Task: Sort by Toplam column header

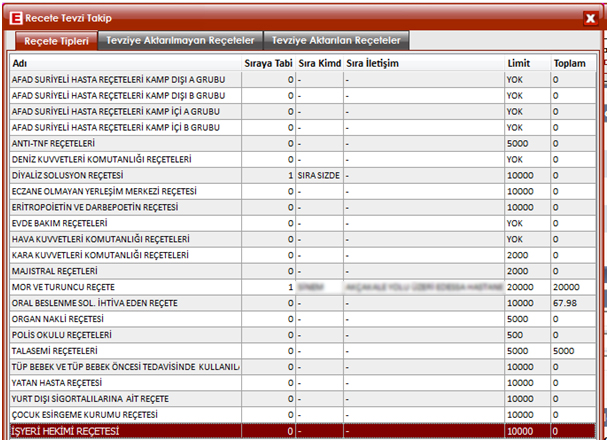Action: (573, 63)
